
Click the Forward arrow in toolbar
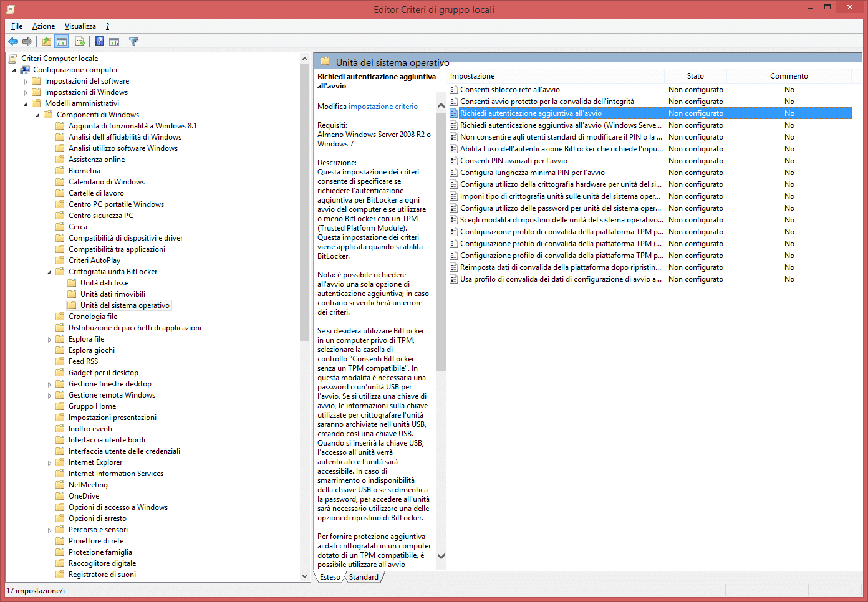pyautogui.click(x=27, y=42)
